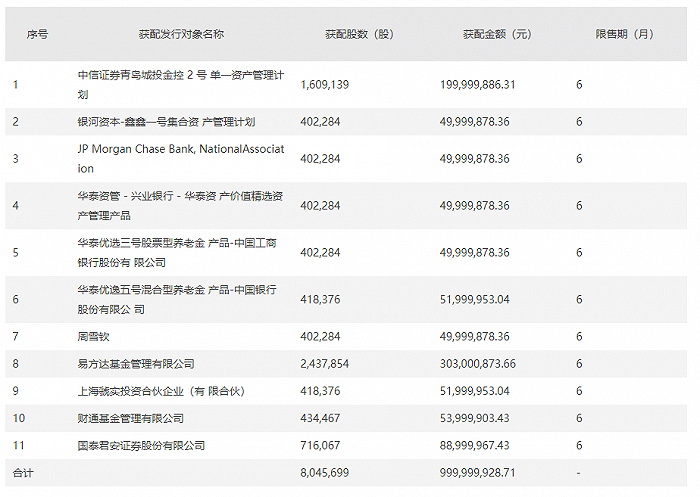The width and height of the screenshot is (700, 497).
Task: Select share count 402,284 in 银河资本 row
Action: point(320,121)
